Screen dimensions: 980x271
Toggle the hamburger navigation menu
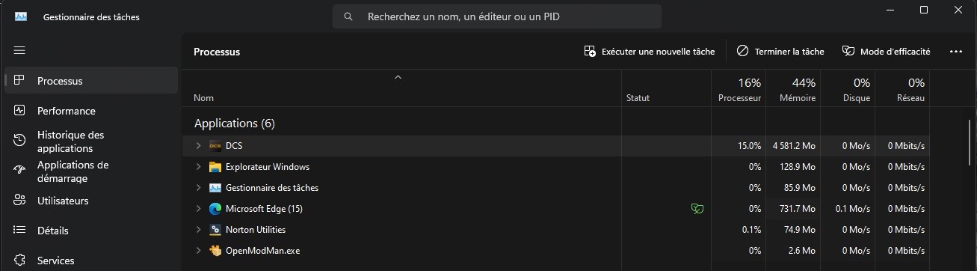[x=20, y=50]
